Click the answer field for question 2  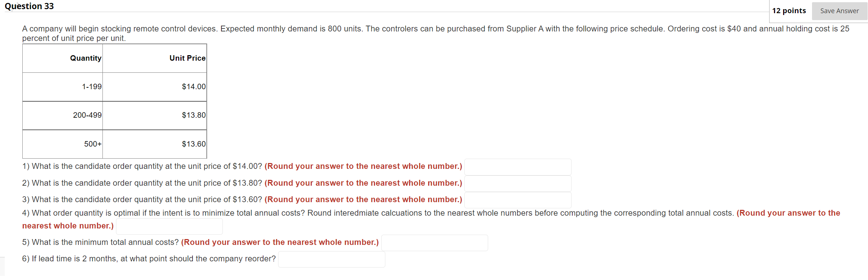coord(517,183)
